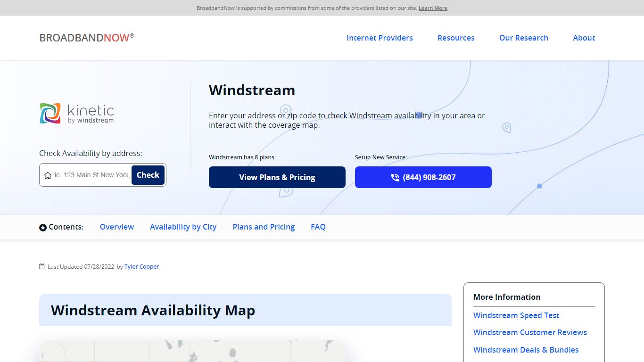Call (844) 908-2607 button

click(423, 177)
